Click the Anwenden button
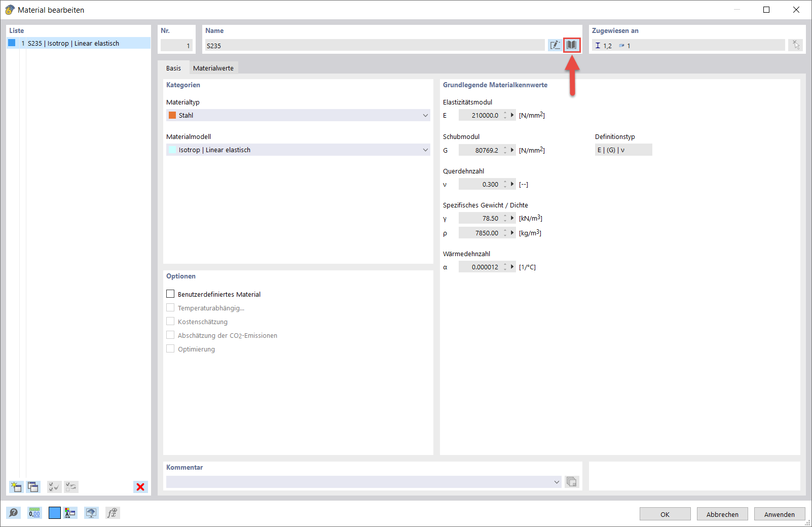The width and height of the screenshot is (812, 527). click(780, 514)
